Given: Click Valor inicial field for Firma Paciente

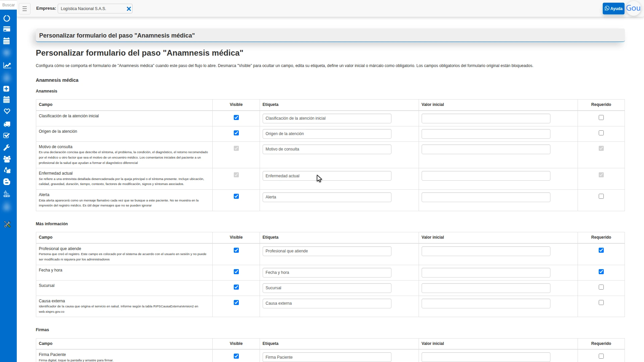Looking at the screenshot, I should (486, 357).
